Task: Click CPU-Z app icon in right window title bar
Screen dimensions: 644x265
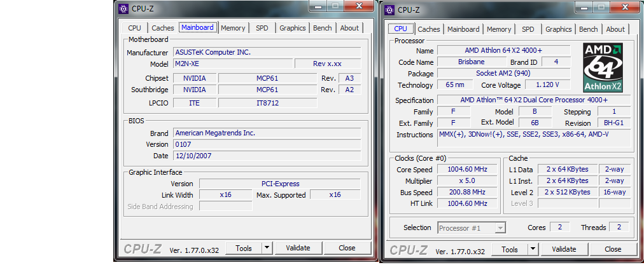Action: 389,10
